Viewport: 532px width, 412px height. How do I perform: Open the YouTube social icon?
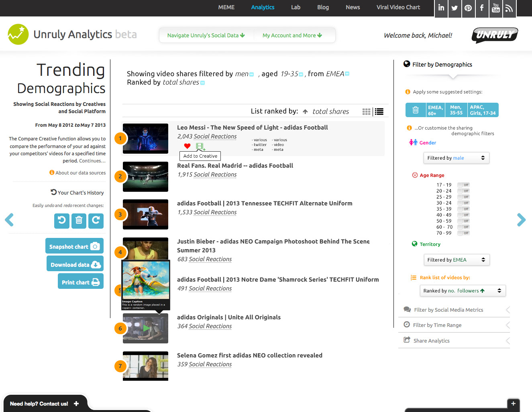tap(496, 8)
